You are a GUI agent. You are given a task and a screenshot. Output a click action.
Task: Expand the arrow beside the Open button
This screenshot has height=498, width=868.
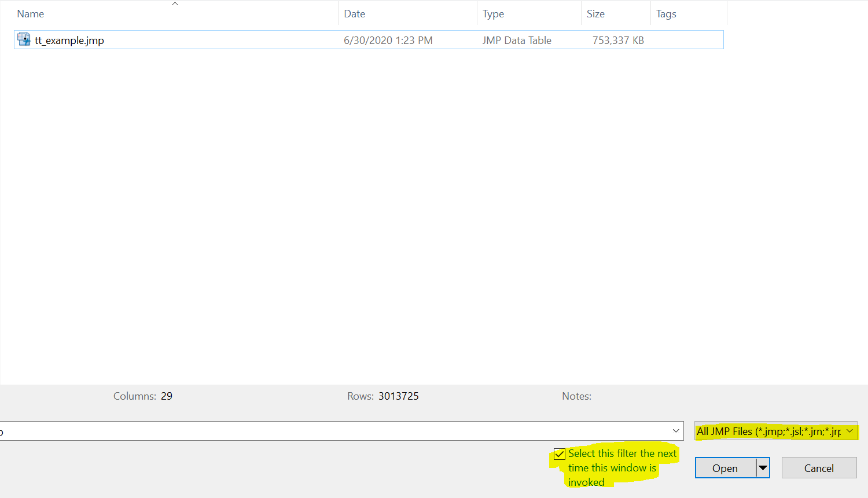coord(763,468)
